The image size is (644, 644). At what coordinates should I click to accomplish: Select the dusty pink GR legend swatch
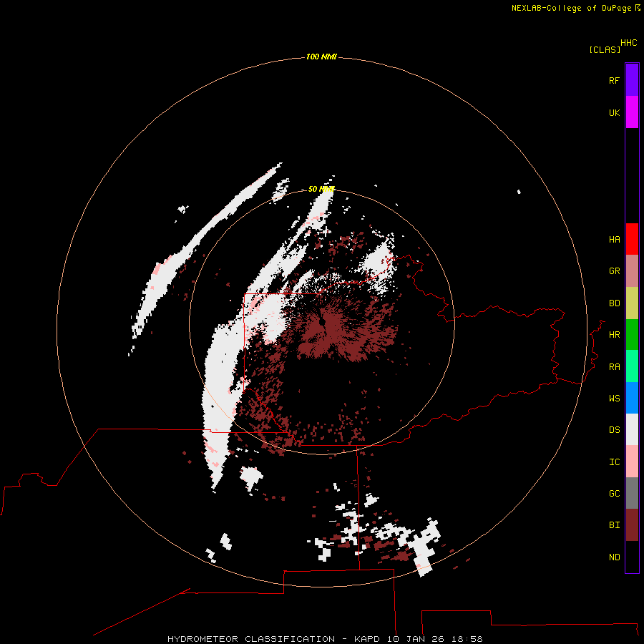tap(632, 271)
